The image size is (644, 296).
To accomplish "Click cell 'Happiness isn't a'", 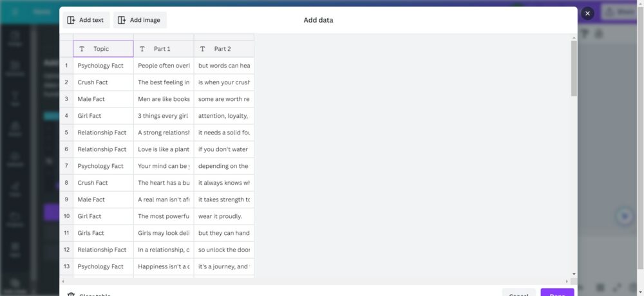I will (164, 266).
